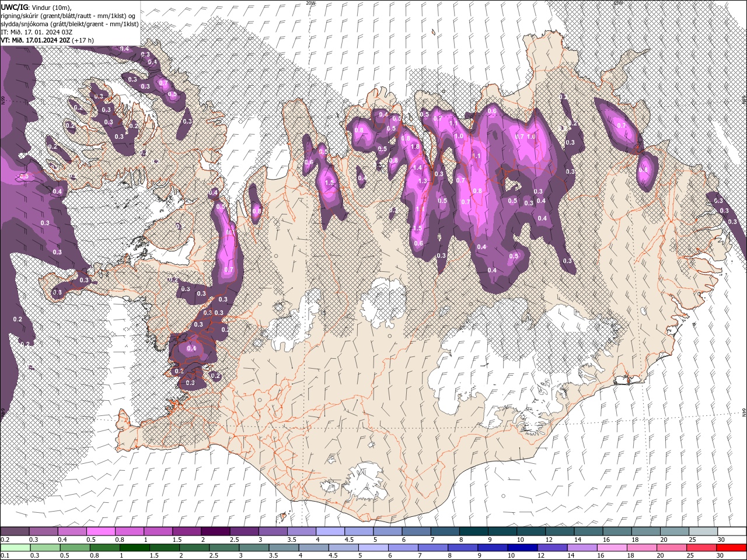
Task: Select the 0.3 light green swatch in lower legend
Action: (x=44, y=548)
